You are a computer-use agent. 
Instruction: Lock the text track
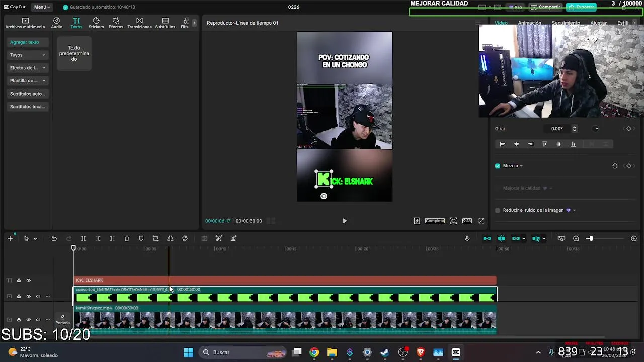[19, 280]
